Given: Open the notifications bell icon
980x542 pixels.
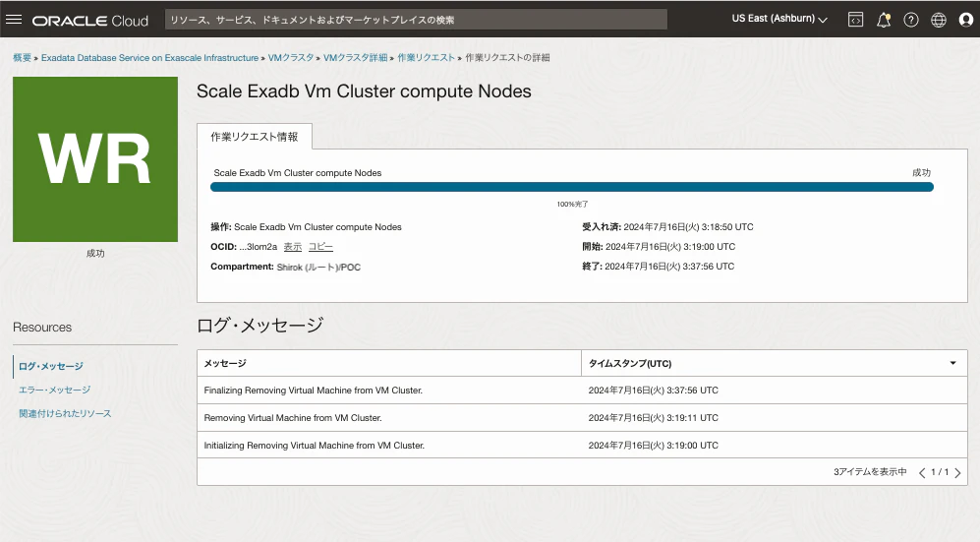Looking at the screenshot, I should point(883,20).
